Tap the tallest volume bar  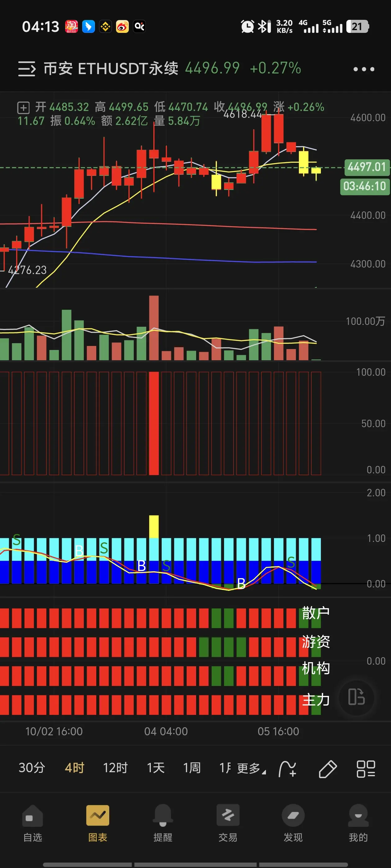(154, 328)
